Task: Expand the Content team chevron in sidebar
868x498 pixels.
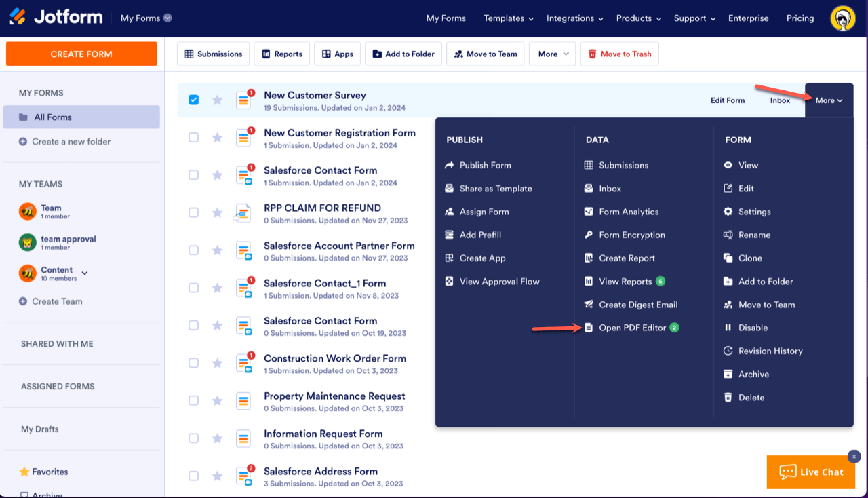Action: coord(85,273)
